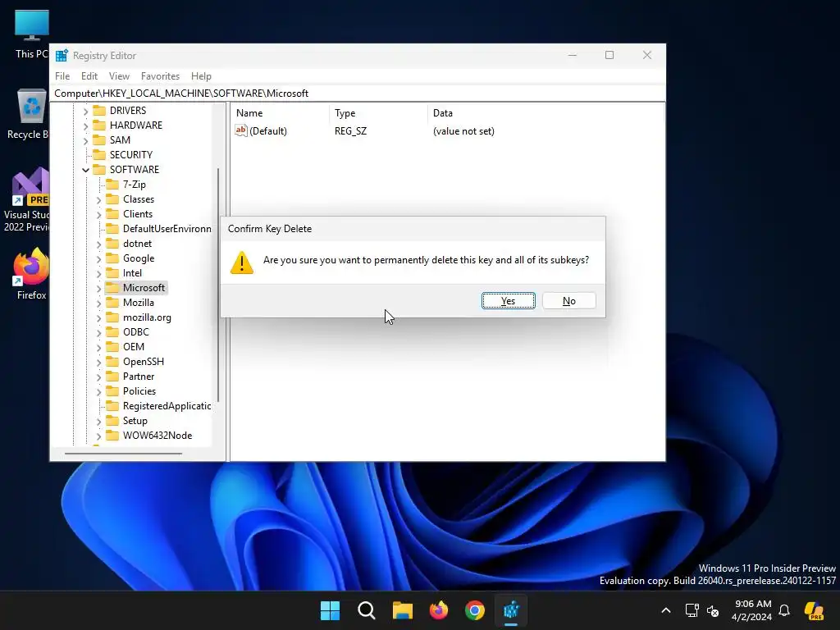The image size is (840, 630).
Task: Click the tree pane vertical scrollbar
Action: [x=218, y=284]
